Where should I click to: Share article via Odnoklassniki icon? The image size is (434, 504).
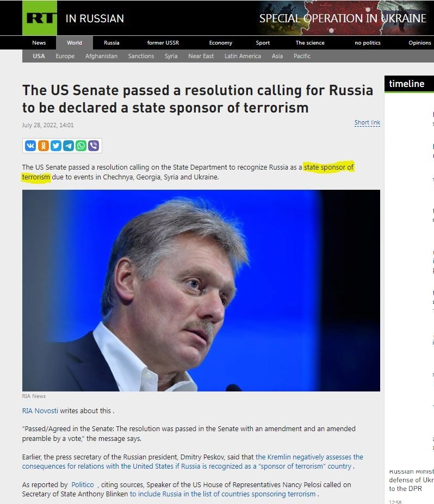click(x=44, y=146)
